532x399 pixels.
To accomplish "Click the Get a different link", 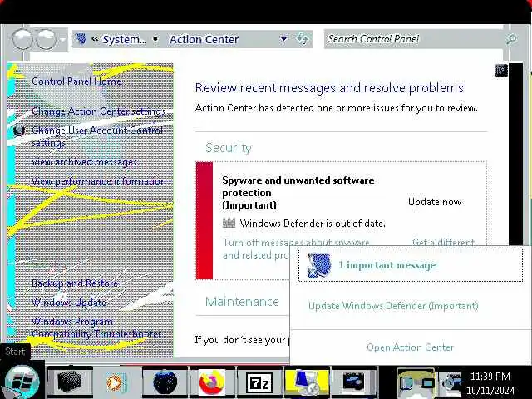I will [443, 242].
